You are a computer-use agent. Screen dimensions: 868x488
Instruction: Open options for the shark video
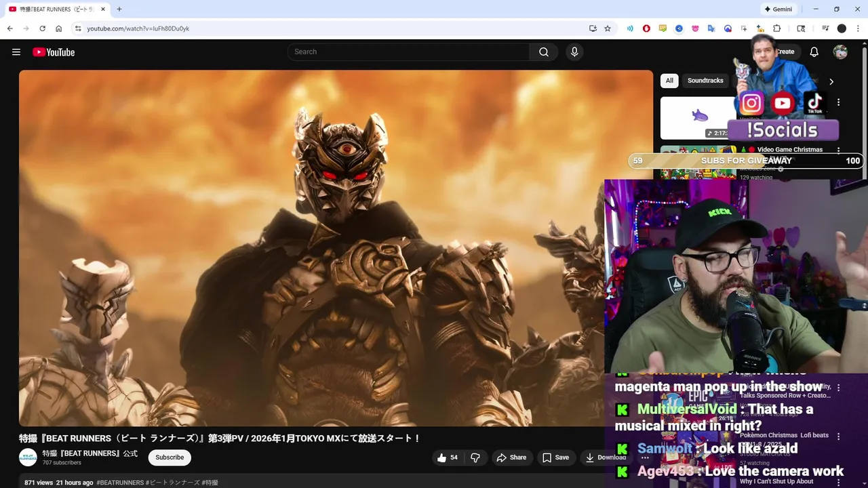(839, 102)
